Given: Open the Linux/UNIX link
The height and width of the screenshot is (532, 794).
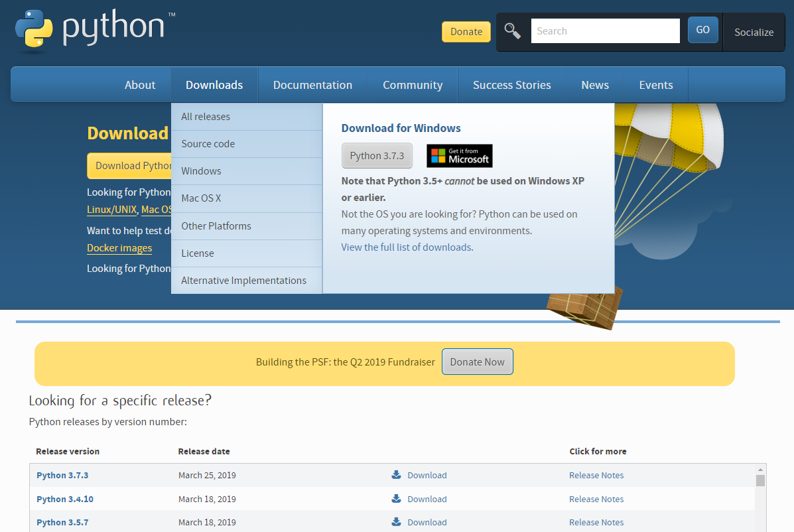Looking at the screenshot, I should click(112, 210).
